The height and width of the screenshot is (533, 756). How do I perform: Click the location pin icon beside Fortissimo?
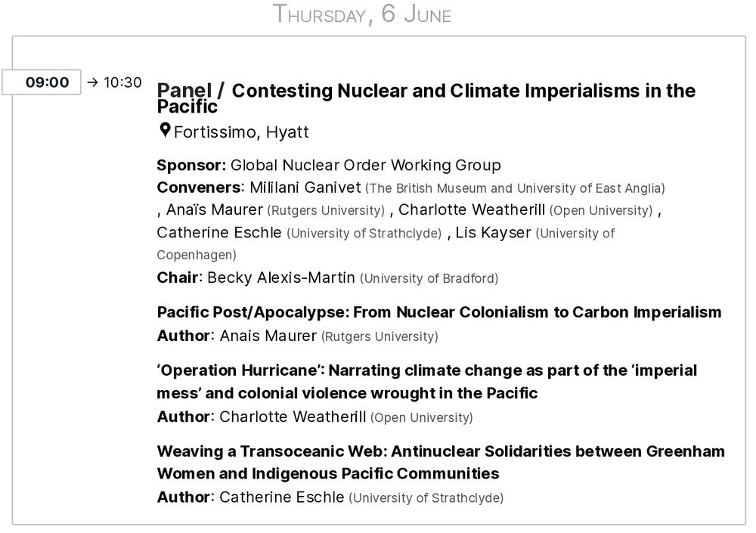pos(165,131)
